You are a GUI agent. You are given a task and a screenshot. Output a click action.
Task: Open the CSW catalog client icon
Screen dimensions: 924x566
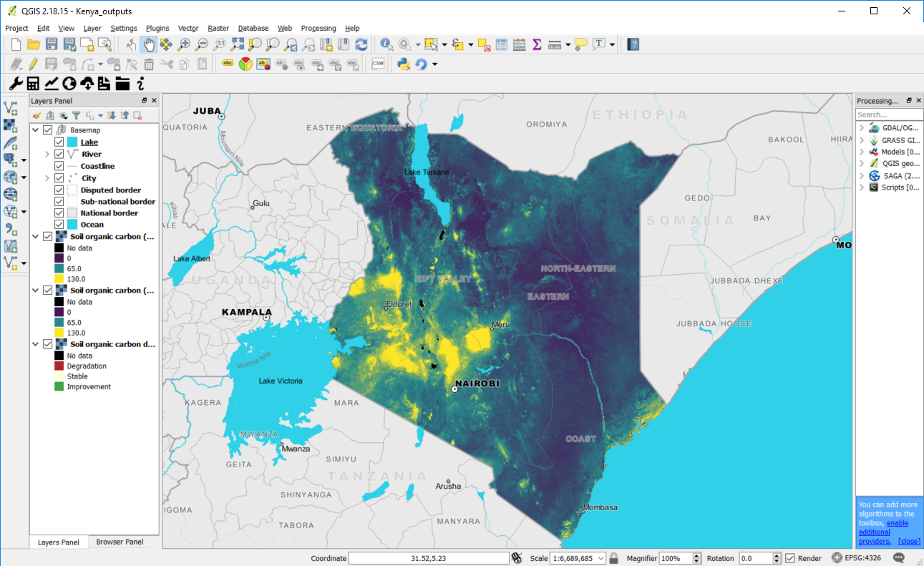coord(379,64)
